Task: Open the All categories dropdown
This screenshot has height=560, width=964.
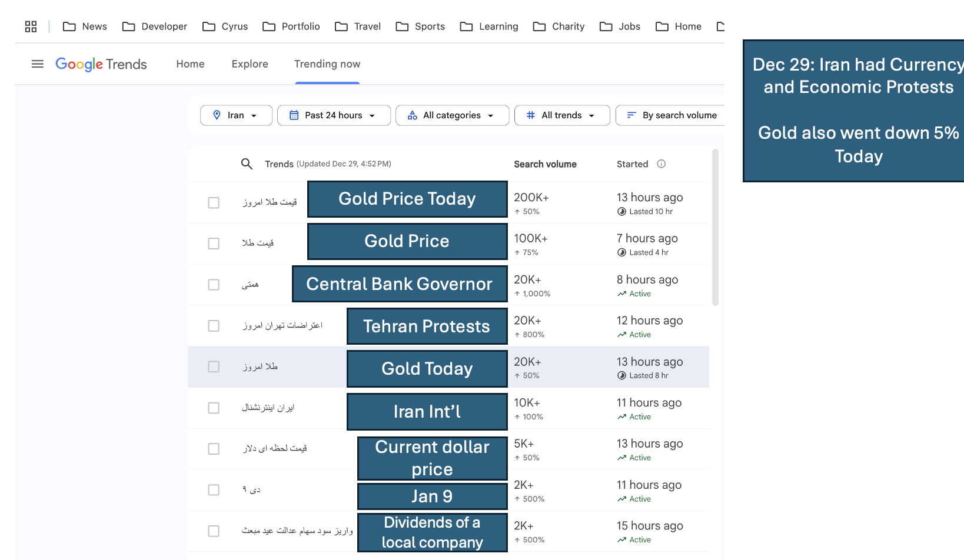Action: click(452, 115)
